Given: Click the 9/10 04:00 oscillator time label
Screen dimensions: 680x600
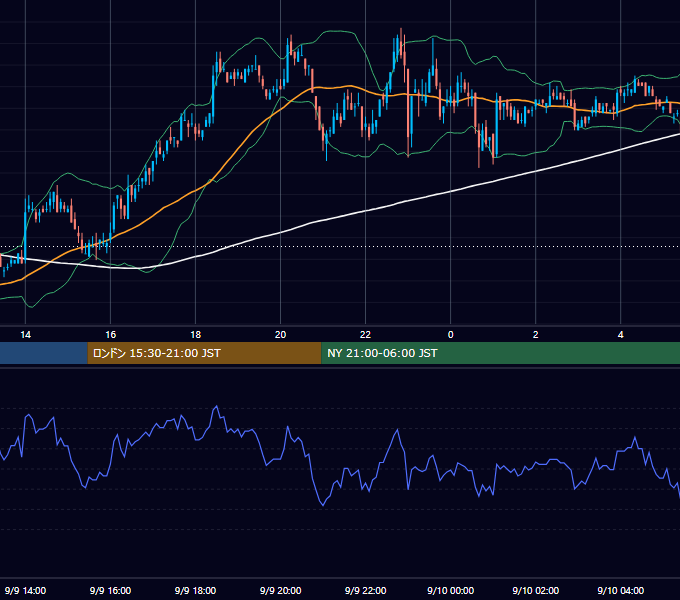Looking at the screenshot, I should click(621, 590).
